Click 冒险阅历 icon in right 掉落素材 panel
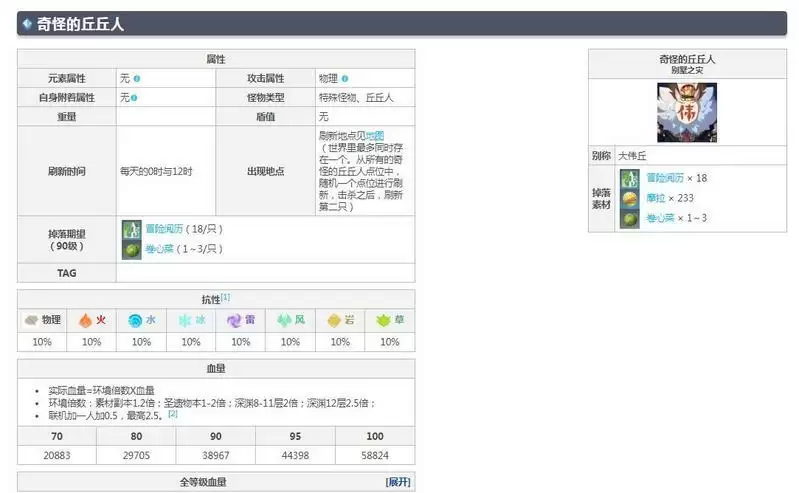The width and height of the screenshot is (799, 493). point(630,178)
